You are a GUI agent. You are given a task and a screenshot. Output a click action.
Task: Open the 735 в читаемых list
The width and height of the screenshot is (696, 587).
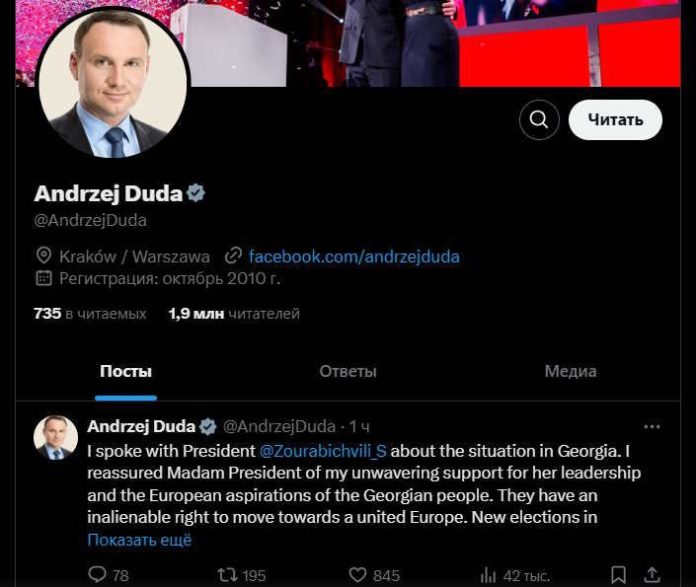[x=90, y=313]
